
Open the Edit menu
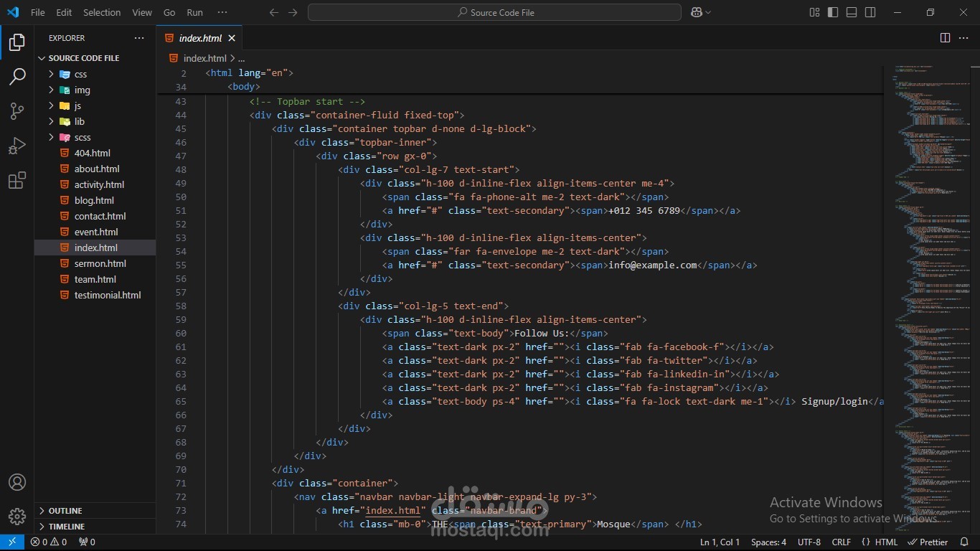pyautogui.click(x=64, y=12)
